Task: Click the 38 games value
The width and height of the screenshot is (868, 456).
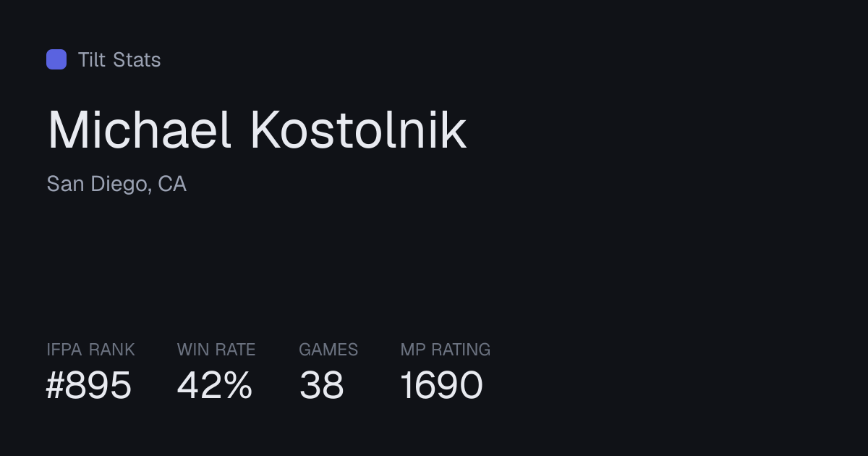Action: pyautogui.click(x=322, y=385)
